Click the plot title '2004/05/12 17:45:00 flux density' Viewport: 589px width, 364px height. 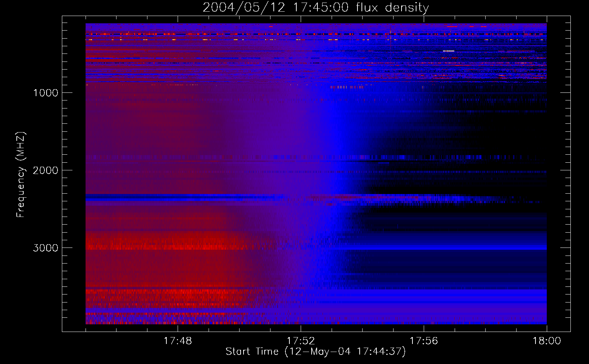pyautogui.click(x=316, y=8)
